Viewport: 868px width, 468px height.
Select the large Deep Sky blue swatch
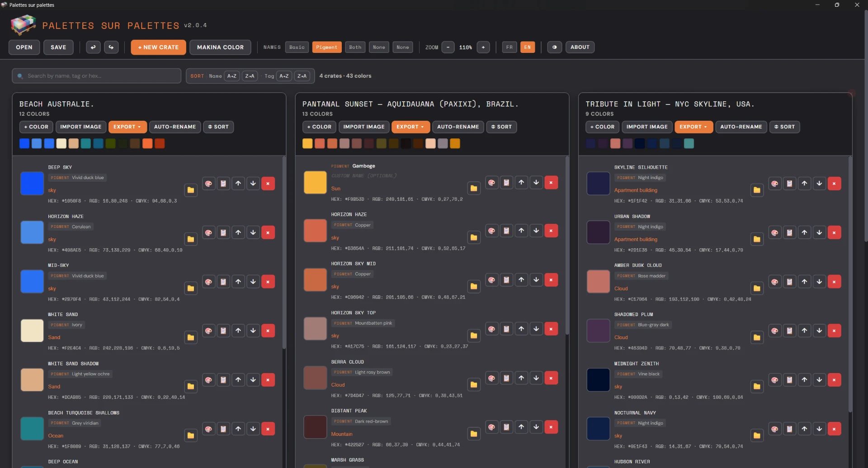[x=32, y=184]
